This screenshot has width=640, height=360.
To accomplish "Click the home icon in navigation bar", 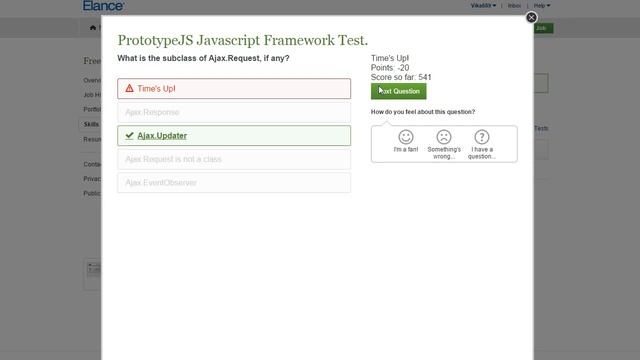I will (93, 28).
